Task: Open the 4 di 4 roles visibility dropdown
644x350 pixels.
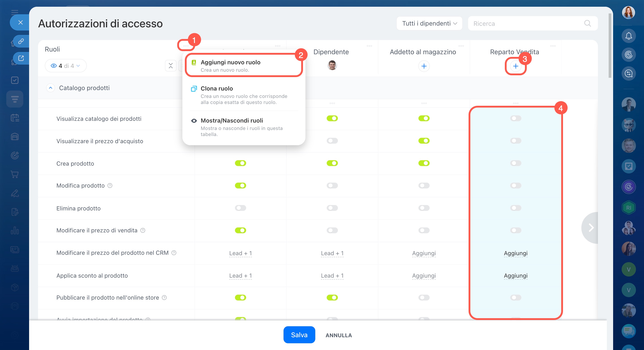Action: 66,66
